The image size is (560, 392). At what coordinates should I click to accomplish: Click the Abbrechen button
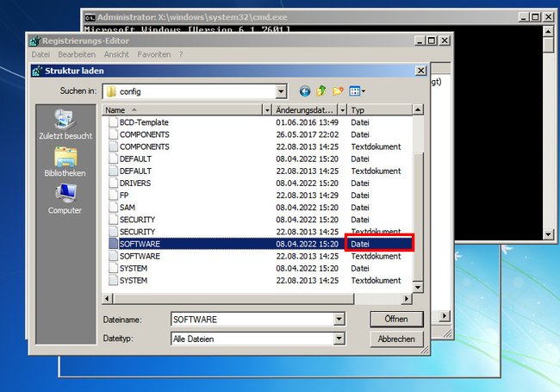click(396, 339)
